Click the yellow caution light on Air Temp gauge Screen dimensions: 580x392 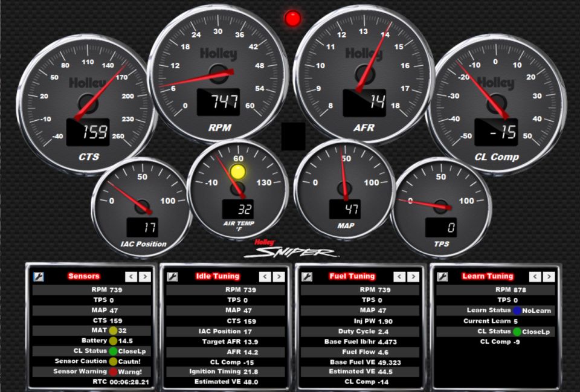pyautogui.click(x=237, y=172)
